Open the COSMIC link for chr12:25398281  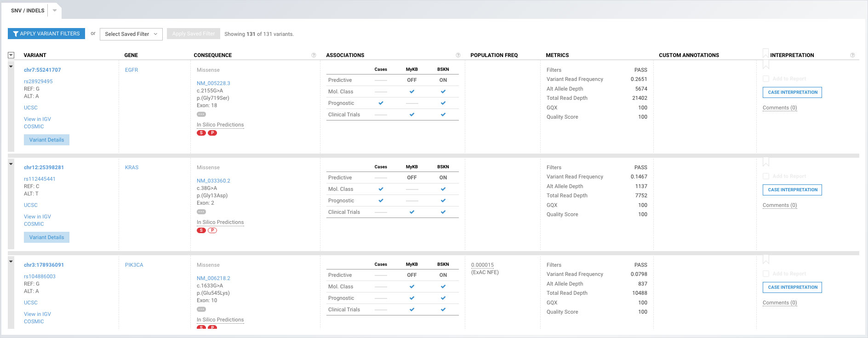tap(34, 224)
